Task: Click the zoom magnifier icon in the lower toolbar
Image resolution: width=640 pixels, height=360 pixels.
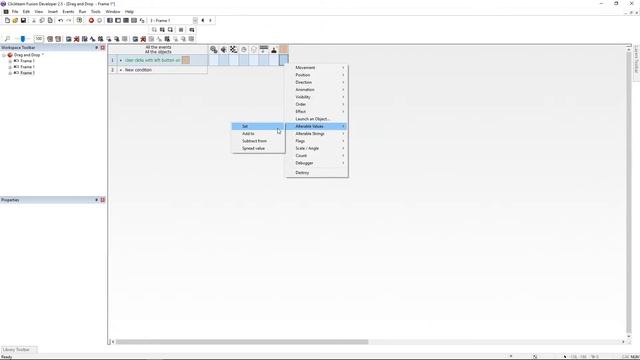Action: (7, 39)
